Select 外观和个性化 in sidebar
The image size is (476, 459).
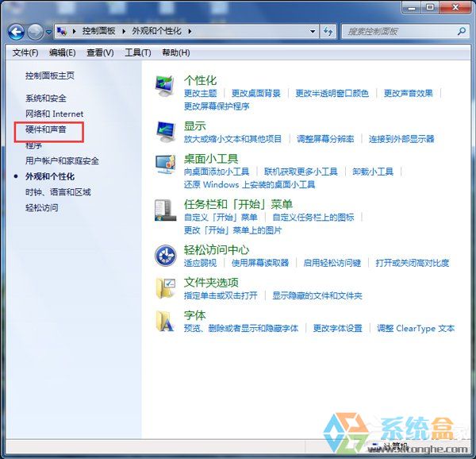coord(50,176)
